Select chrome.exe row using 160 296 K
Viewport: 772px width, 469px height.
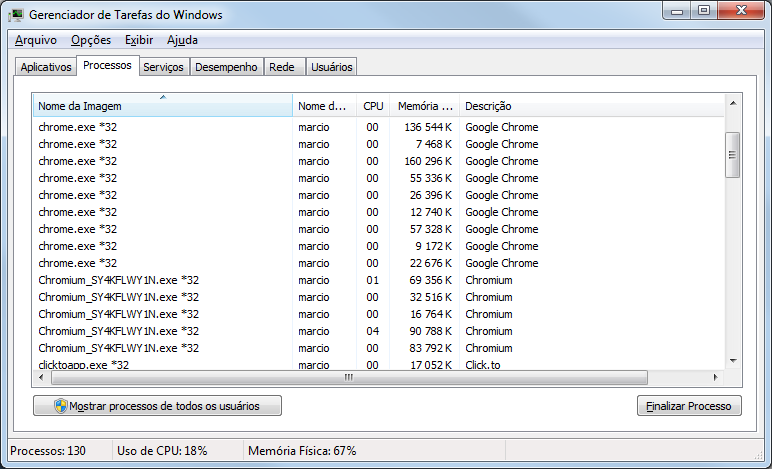pos(379,161)
